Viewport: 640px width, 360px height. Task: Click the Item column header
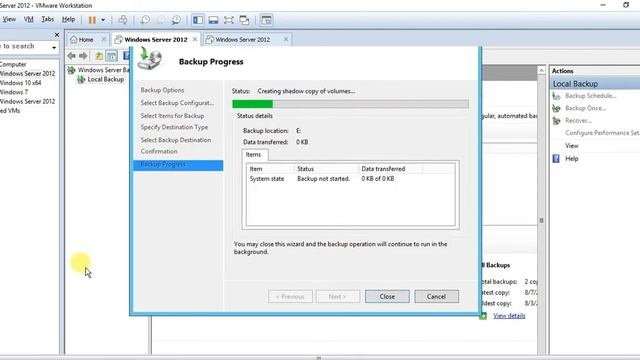(269, 169)
